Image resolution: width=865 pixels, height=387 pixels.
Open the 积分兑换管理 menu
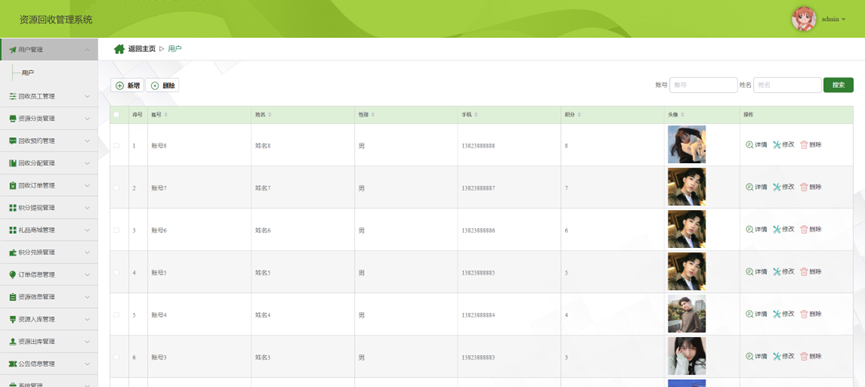point(49,252)
